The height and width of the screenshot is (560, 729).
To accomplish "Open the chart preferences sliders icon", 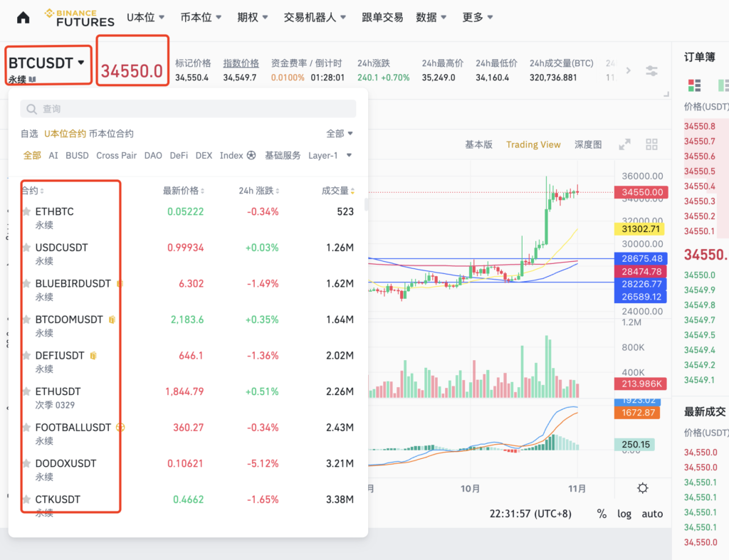I will coord(652,70).
